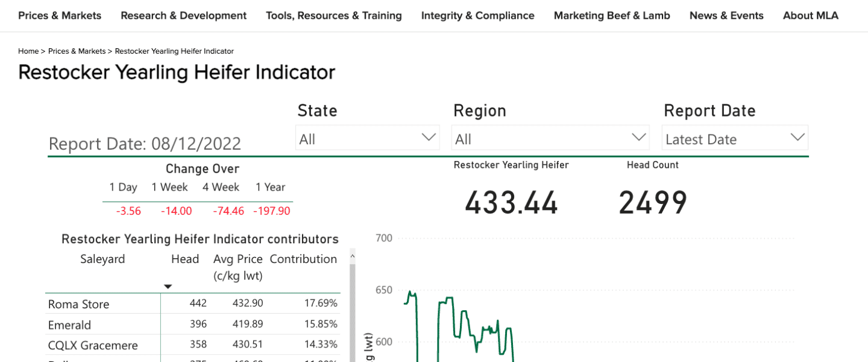Select the CQLX Gracemere saleyard row
Screen dimensions: 868x362
[x=193, y=345]
